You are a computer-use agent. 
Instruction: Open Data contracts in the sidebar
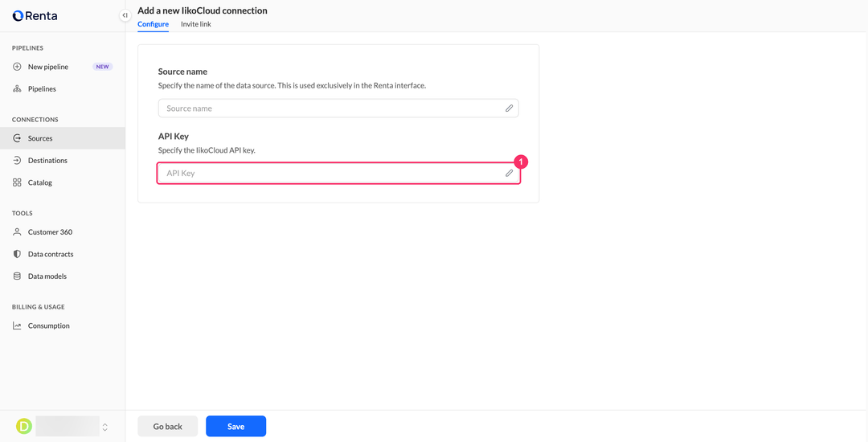[x=63, y=255]
